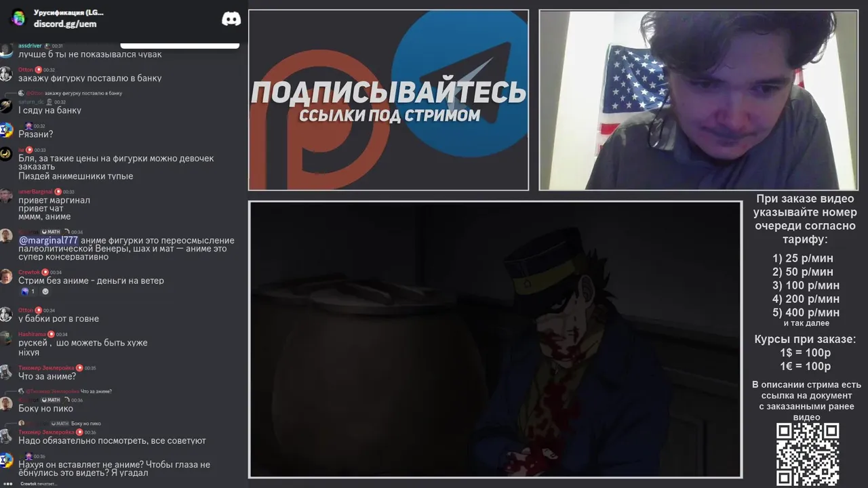Click saturn_dc's avatar beside 'I сяду на банку'
Viewport: 868px width, 488px height.
click(6, 106)
